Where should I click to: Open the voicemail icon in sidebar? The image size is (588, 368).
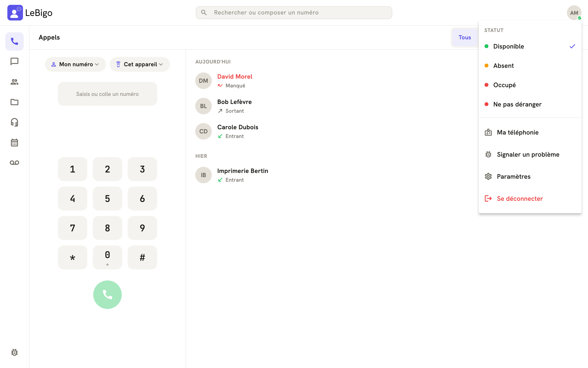pos(14,163)
